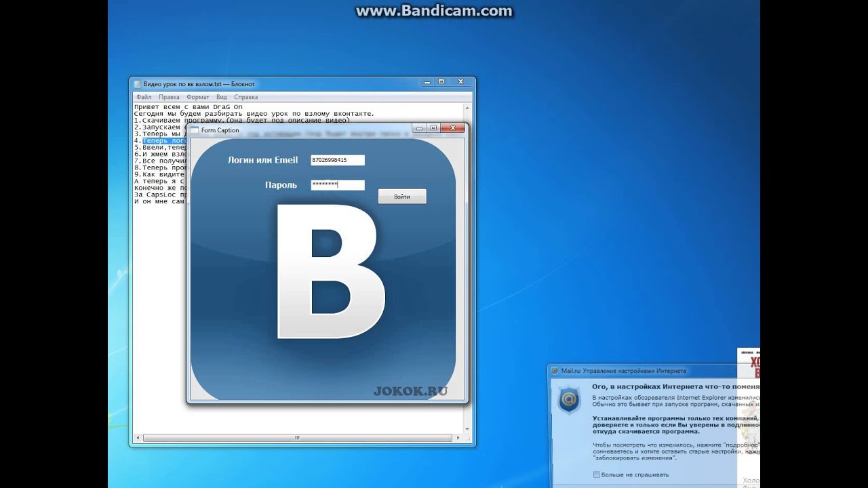Click Notepad vertical scrollbar up arrow
The height and width of the screenshot is (488, 868).
point(467,108)
